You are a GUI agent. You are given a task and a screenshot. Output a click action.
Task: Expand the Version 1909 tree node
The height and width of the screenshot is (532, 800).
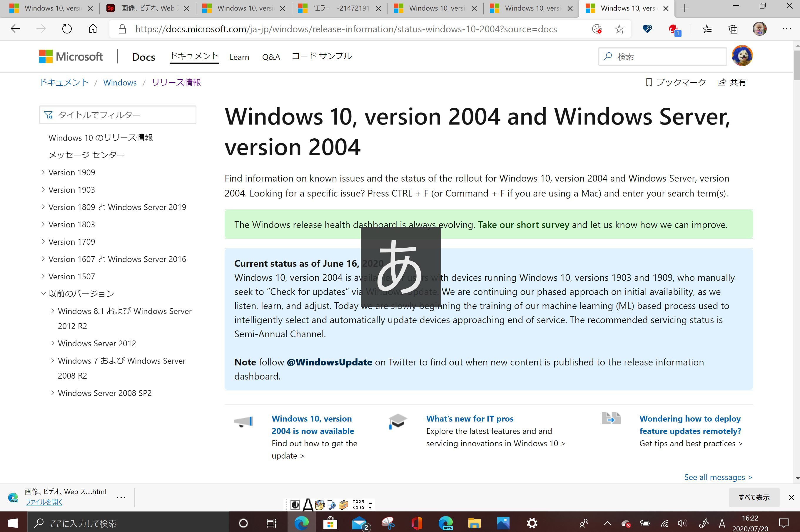point(43,172)
